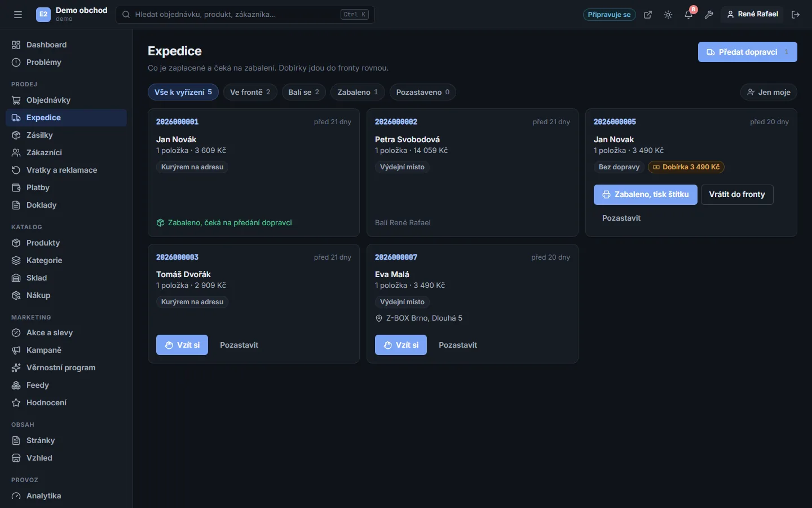Select the Vše k vyřízení tab
Screen dimensions: 812x508
point(183,92)
